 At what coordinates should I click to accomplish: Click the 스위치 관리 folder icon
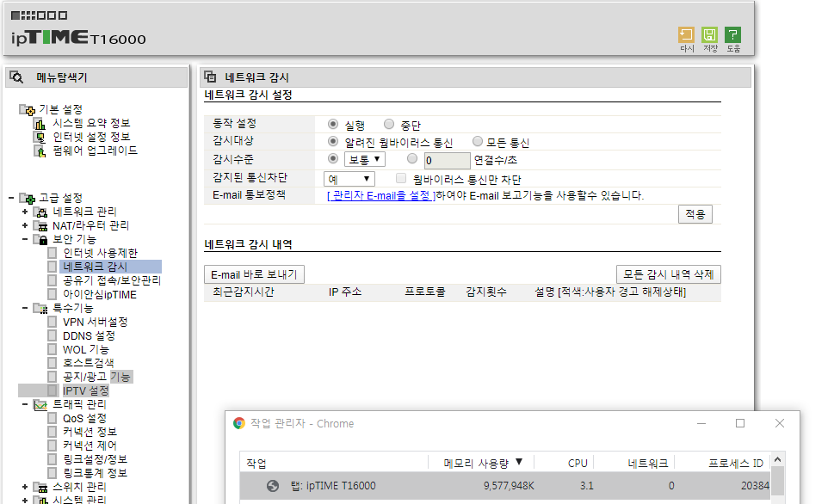point(40,487)
